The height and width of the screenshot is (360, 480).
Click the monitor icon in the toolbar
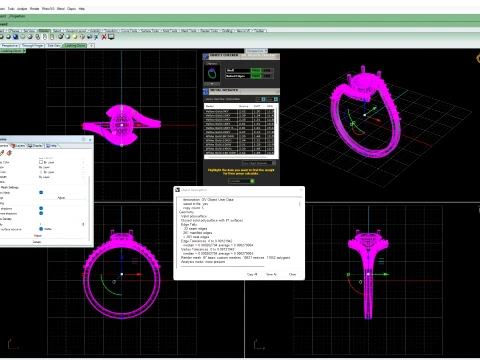point(111,37)
